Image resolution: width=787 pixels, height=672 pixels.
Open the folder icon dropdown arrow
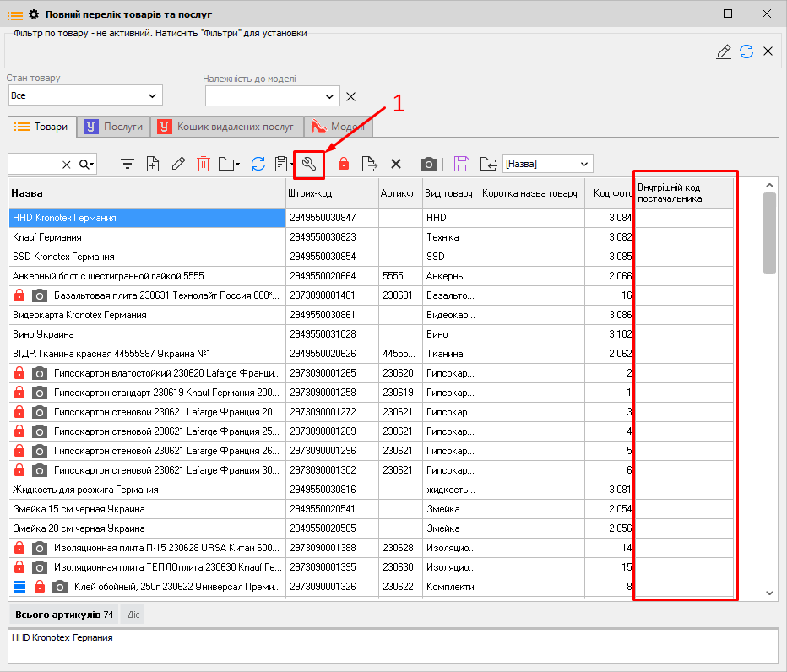click(238, 165)
